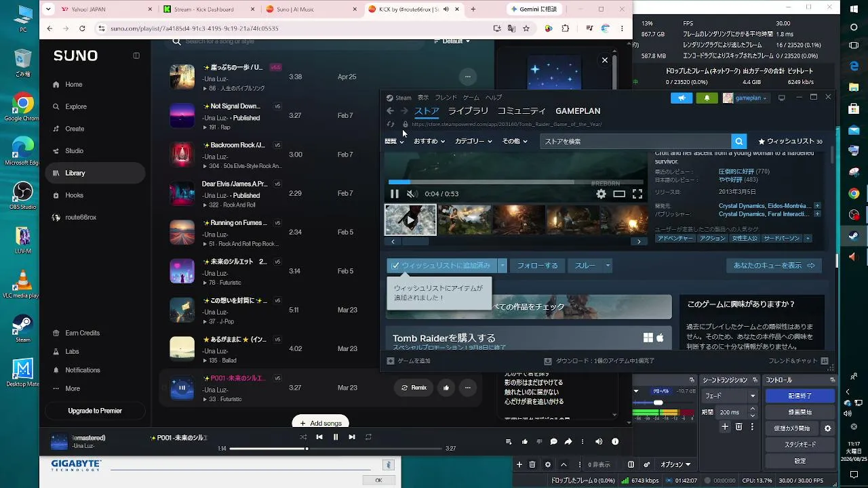The width and height of the screenshot is (868, 488).
Task: Toggle shuffle in the Suno player
Action: tap(303, 437)
